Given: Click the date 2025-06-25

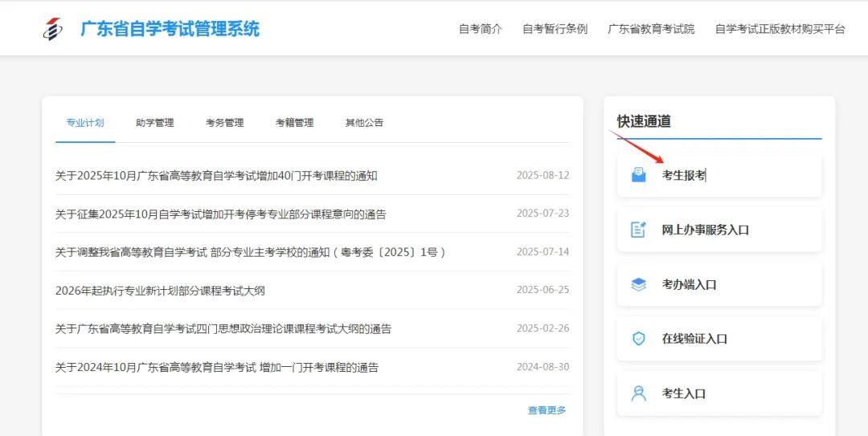Looking at the screenshot, I should point(543,290).
